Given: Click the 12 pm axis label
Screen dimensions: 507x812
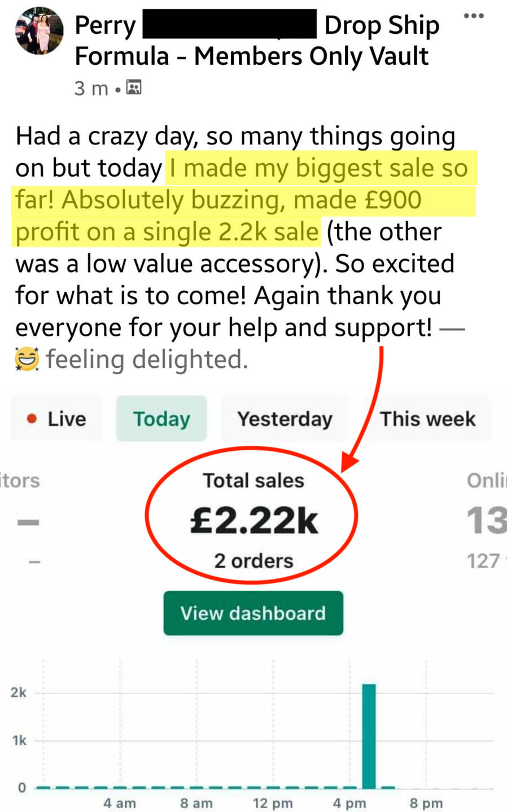Looking at the screenshot, I should [x=273, y=803].
